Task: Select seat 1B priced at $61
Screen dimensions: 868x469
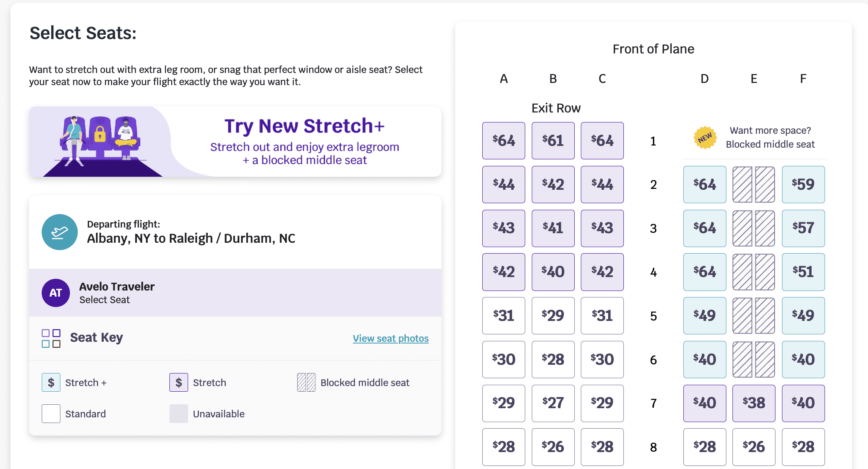Action: coord(553,141)
